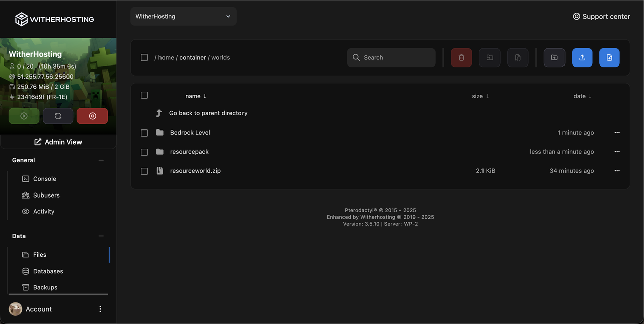This screenshot has width=644, height=324.
Task: Click the resourceworld.zip archive file icon
Action: pos(160,171)
